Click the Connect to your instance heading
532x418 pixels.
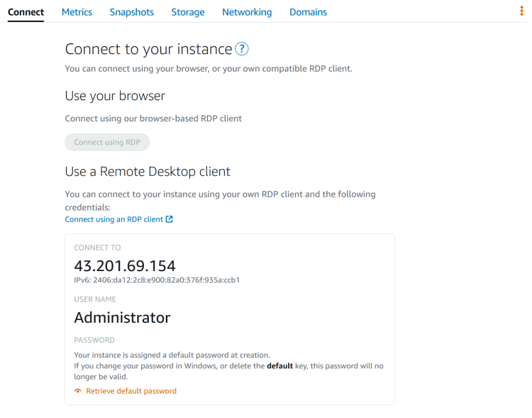pyautogui.click(x=148, y=49)
